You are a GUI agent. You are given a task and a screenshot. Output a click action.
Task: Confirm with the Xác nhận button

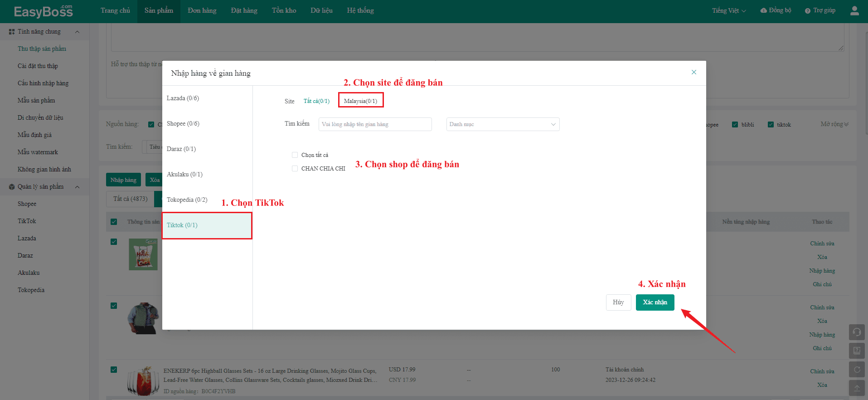655,302
